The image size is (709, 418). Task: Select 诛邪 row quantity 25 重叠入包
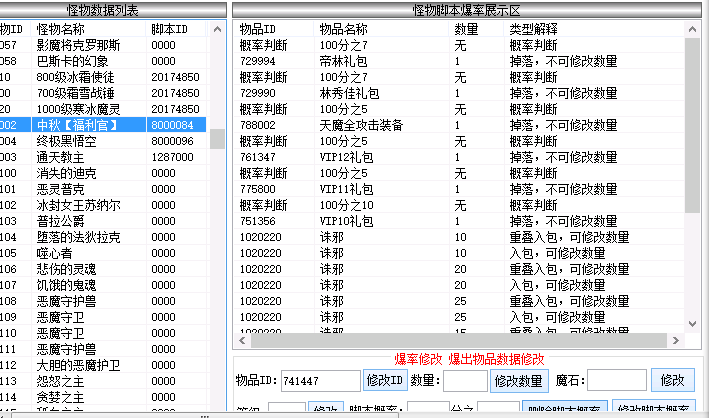coord(459,301)
